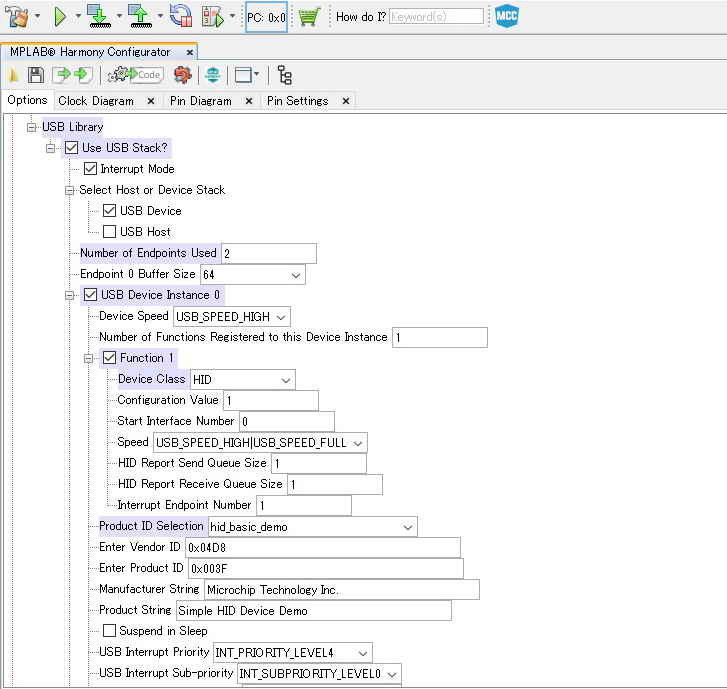This screenshot has width=727, height=689.
Task: Open the dropdown arrow beside the Run icon
Action: (78, 17)
